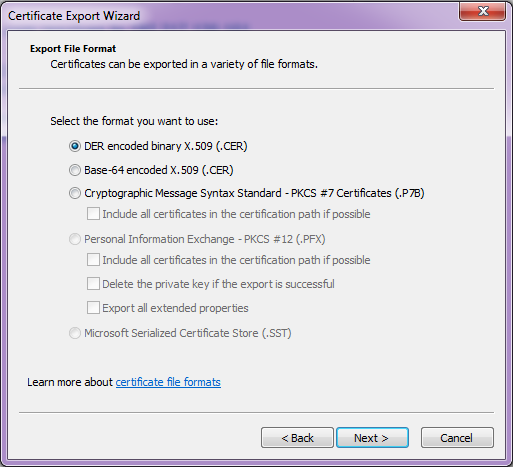This screenshot has height=467, width=513.
Task: Click the separator line below the header description
Action: point(256,89)
